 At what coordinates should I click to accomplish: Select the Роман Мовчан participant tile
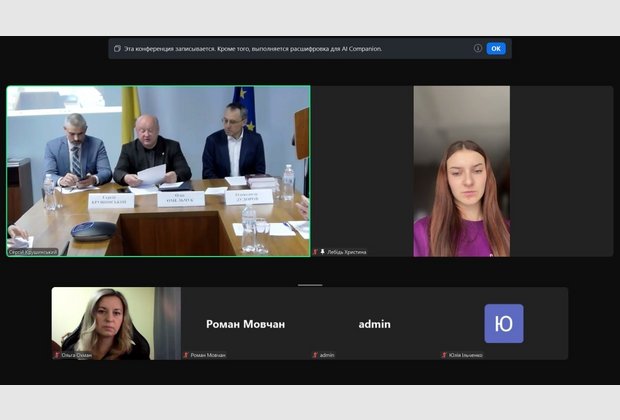245,324
